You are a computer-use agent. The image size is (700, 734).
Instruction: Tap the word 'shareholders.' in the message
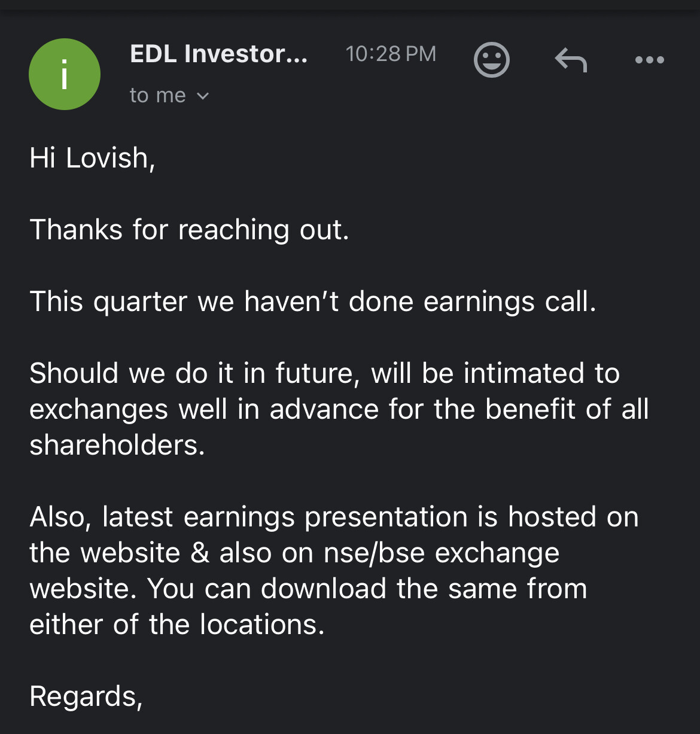pos(117,445)
